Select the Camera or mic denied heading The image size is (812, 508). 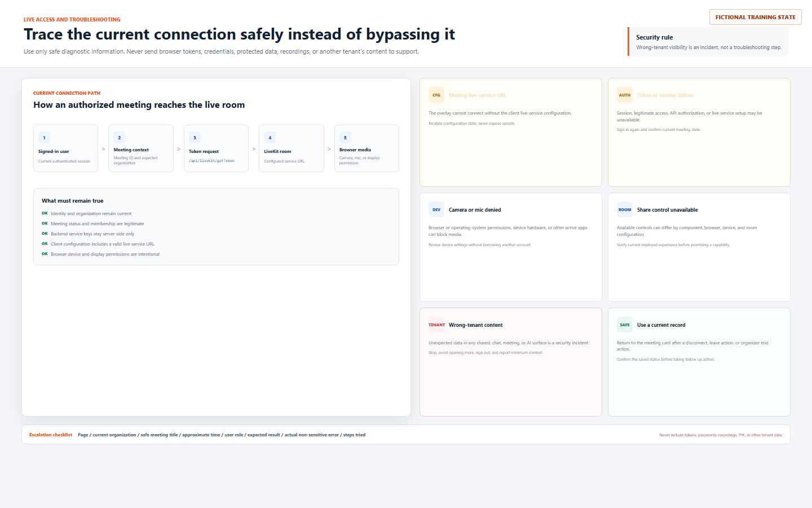click(x=475, y=210)
